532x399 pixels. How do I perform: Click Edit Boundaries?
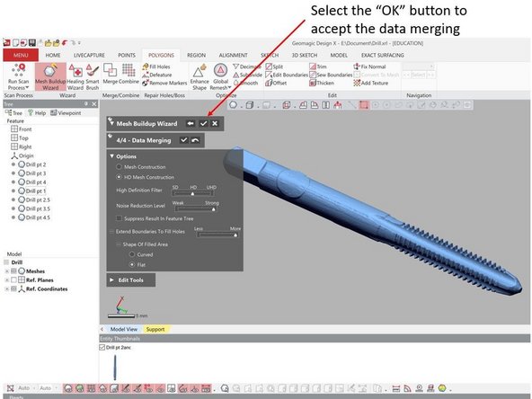pyautogui.click(x=287, y=75)
